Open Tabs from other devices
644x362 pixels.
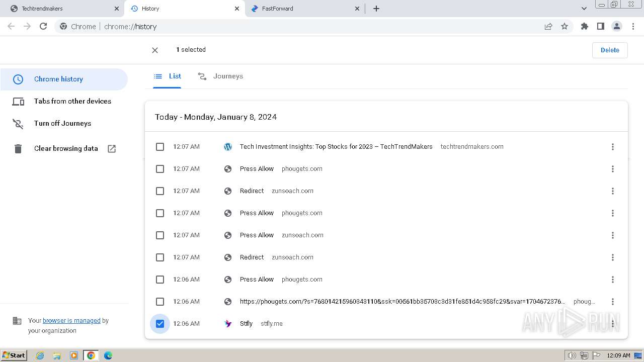click(64, 101)
